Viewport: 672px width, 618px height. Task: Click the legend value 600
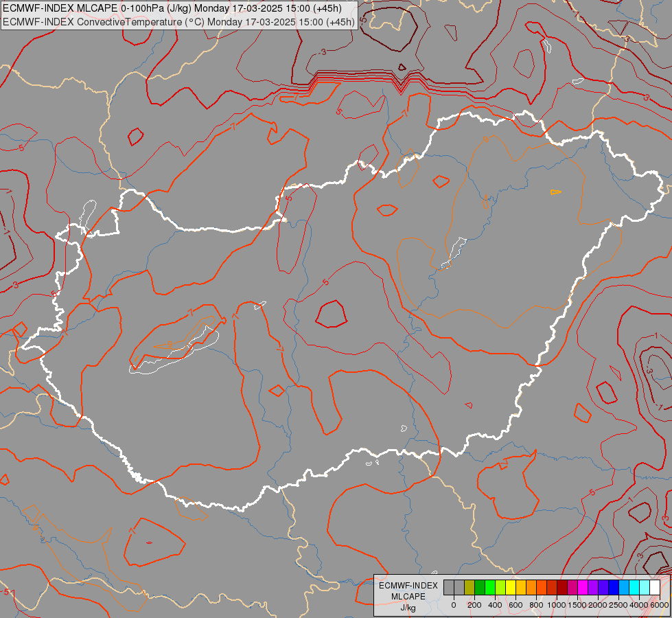tap(515, 605)
